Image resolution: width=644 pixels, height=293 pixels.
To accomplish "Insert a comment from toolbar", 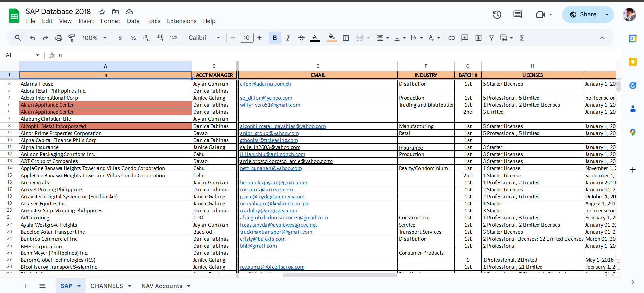I will pos(465,38).
